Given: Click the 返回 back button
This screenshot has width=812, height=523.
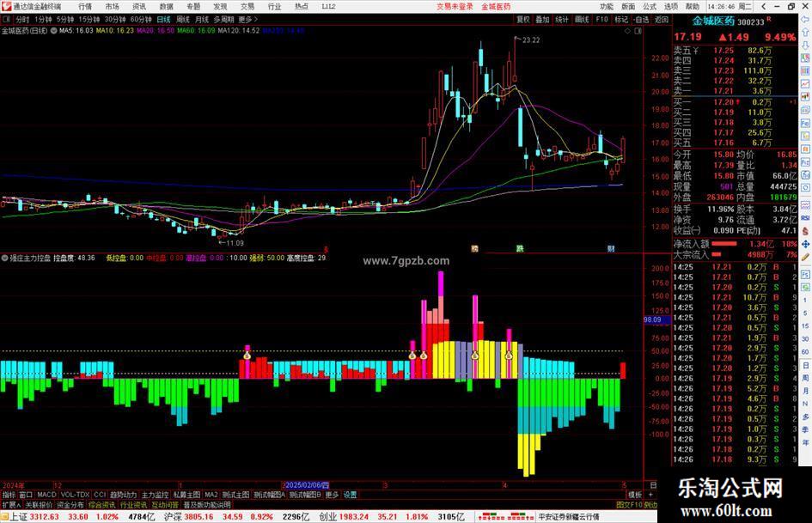Looking at the screenshot, I should click(x=662, y=20).
